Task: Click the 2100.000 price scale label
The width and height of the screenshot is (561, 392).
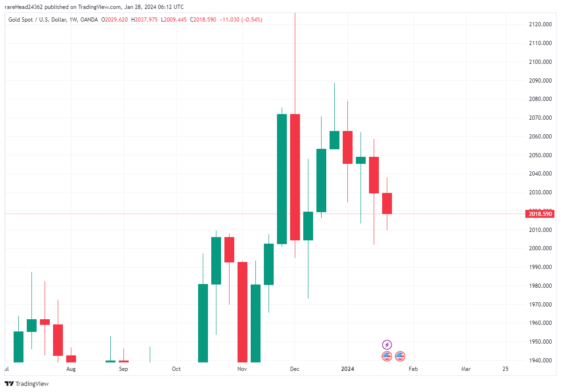Action: pyautogui.click(x=540, y=62)
